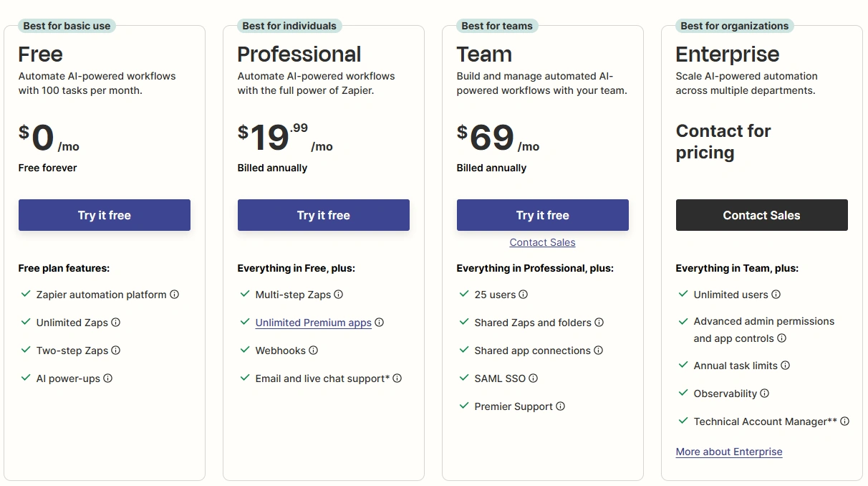Start Team plan with Try it free
The width and height of the screenshot is (868, 486).
[543, 215]
